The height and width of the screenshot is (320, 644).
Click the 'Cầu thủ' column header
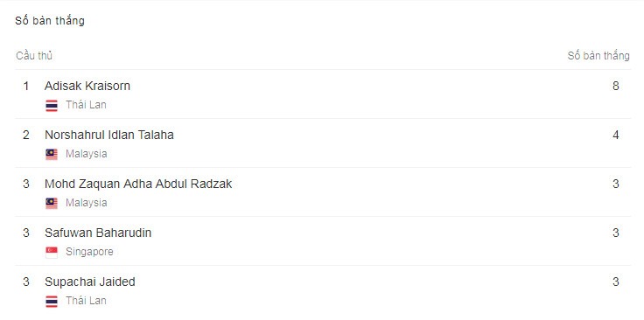click(34, 56)
